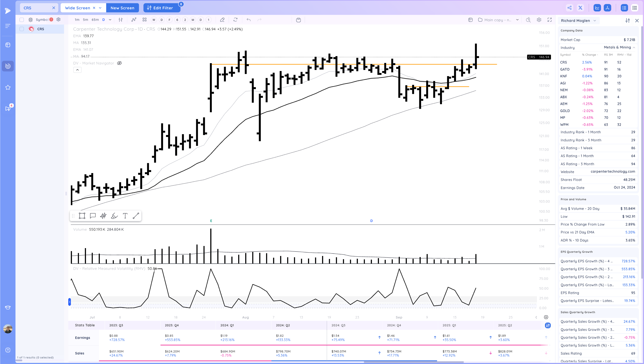Expand the daily timeframe dropdown arrow
644x364 pixels.
[110, 20]
